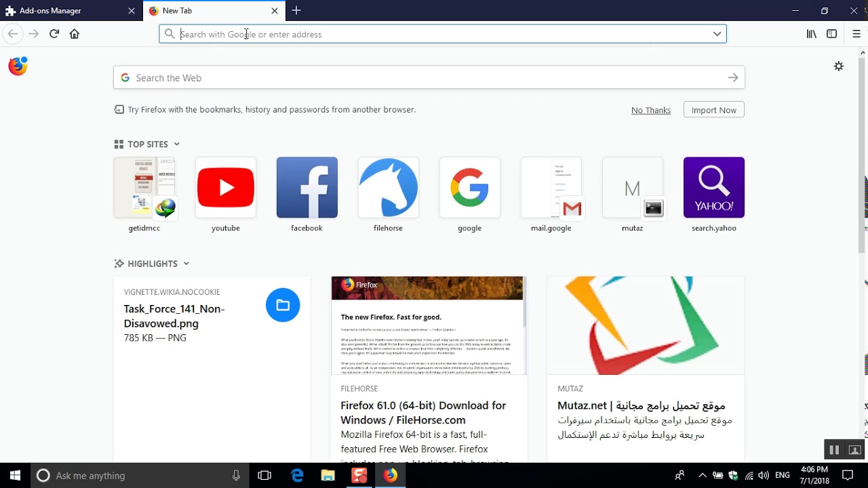Screen dimensions: 868x488
Task: Open the Library icon in toolbar
Action: pyautogui.click(x=811, y=34)
